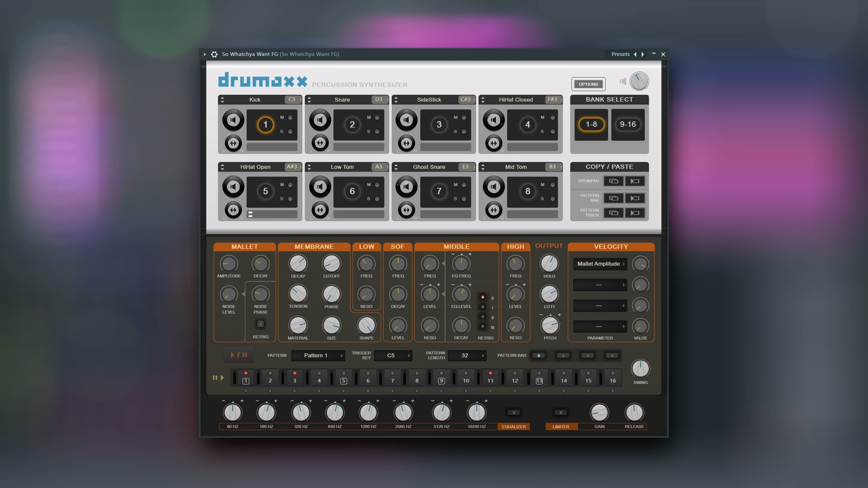This screenshot has width=868, height=488.
Task: Click the Pattern Bar paste icon
Action: [635, 198]
